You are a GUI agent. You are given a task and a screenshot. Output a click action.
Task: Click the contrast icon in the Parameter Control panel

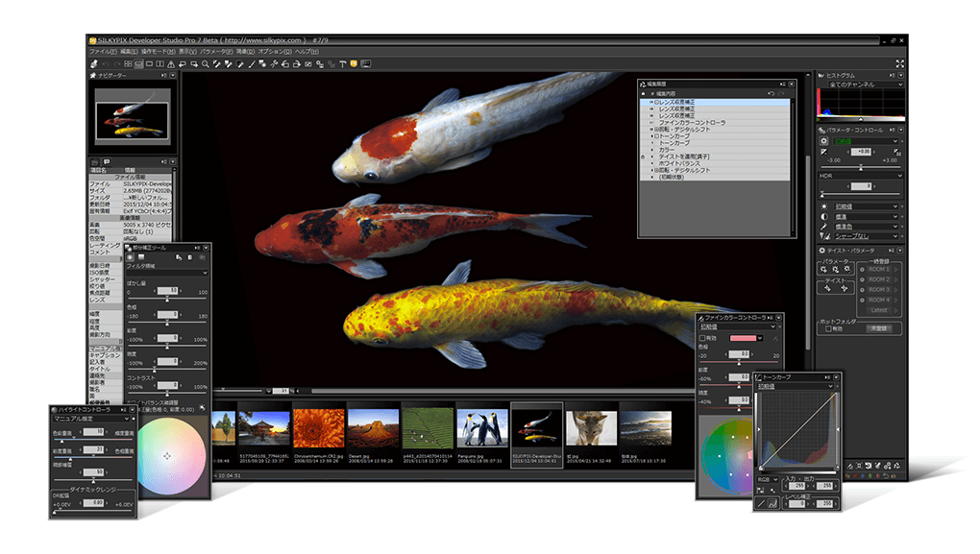pyautogui.click(x=824, y=216)
